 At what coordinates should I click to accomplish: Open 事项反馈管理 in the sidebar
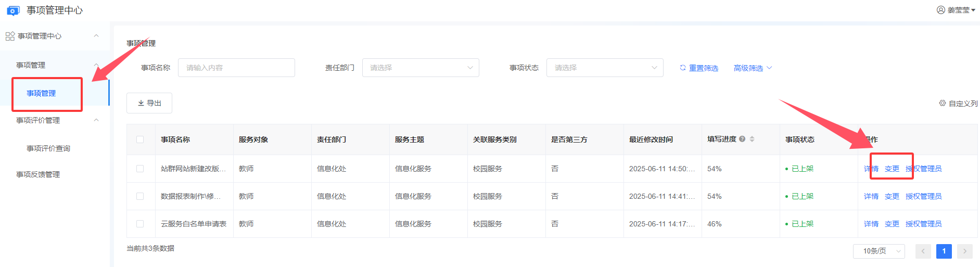38,174
